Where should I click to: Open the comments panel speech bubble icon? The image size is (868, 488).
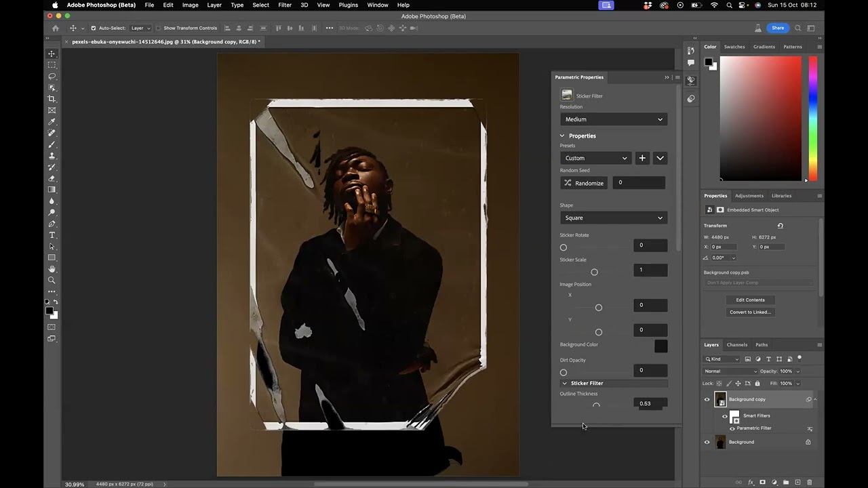pos(690,62)
